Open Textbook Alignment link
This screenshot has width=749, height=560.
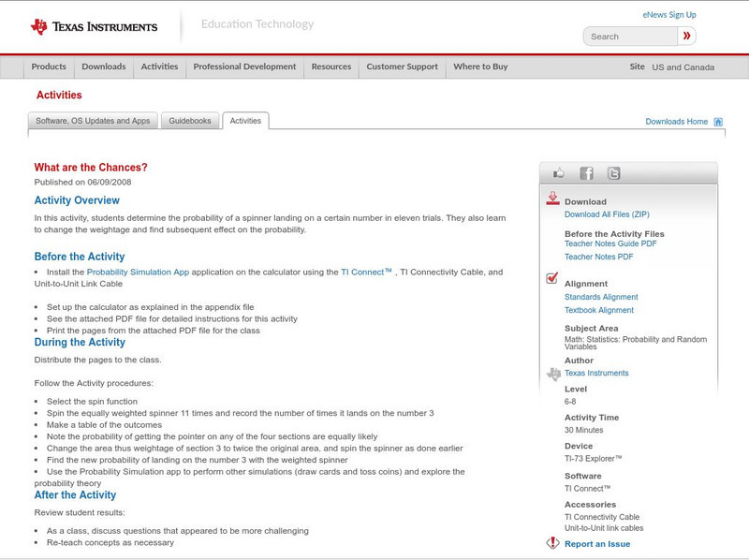[x=599, y=310]
